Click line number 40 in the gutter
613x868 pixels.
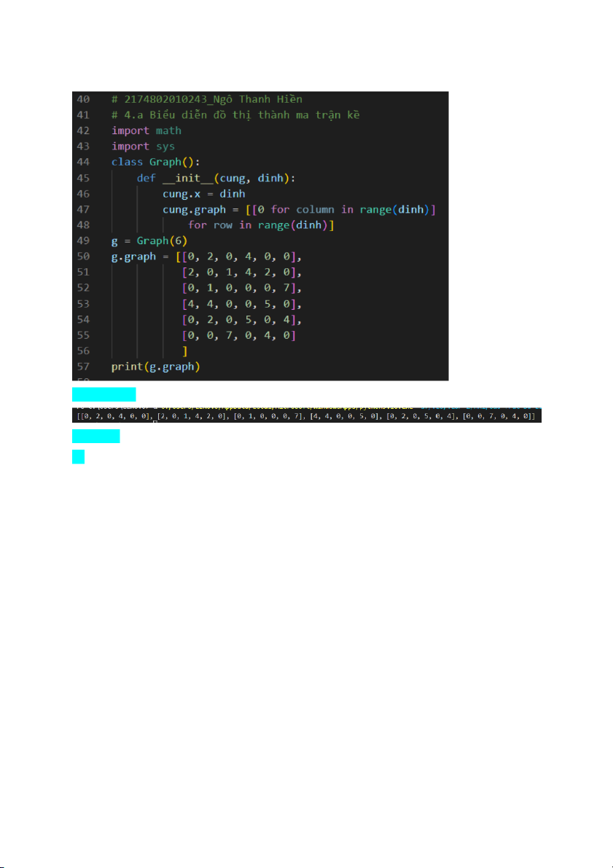(83, 100)
